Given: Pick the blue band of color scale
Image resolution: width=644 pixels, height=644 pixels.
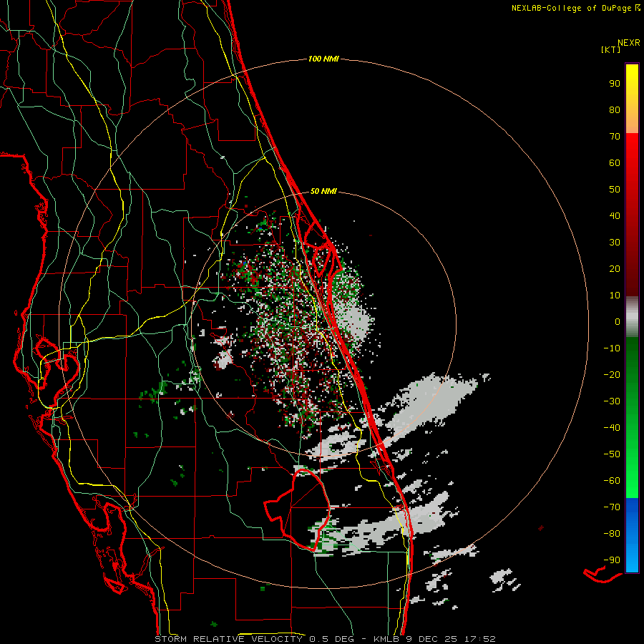Looking at the screenshot, I should [632, 535].
